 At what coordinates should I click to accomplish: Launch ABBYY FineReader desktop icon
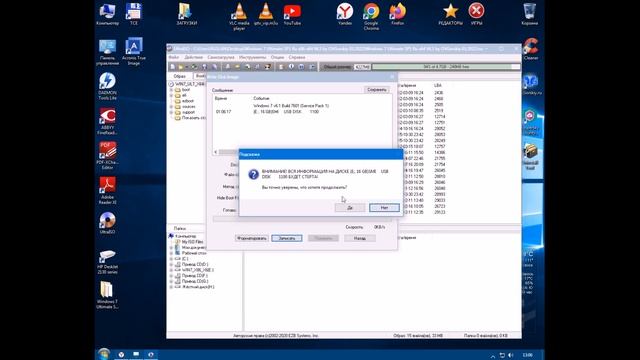tap(107, 121)
